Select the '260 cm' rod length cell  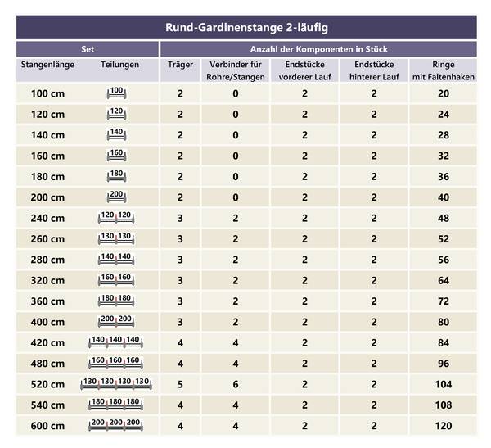click(47, 239)
